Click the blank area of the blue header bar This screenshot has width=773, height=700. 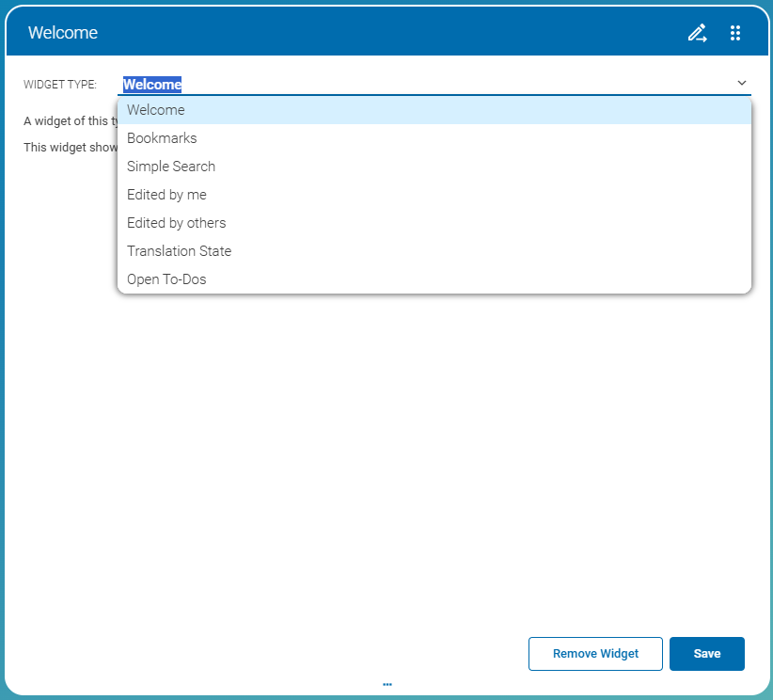tap(376, 33)
